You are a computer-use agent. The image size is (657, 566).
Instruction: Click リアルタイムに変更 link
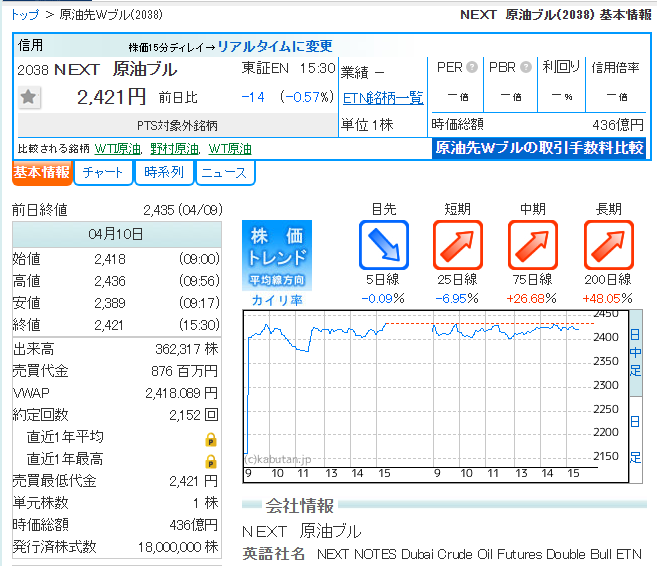[x=275, y=46]
